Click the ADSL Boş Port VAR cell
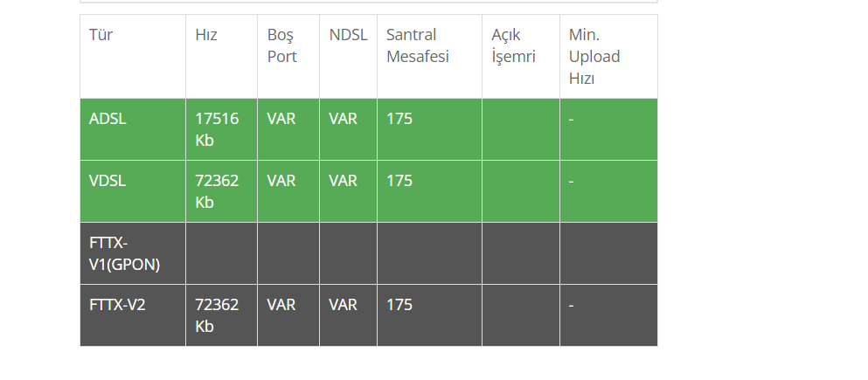This screenshot has width=868, height=380. pyautogui.click(x=288, y=129)
